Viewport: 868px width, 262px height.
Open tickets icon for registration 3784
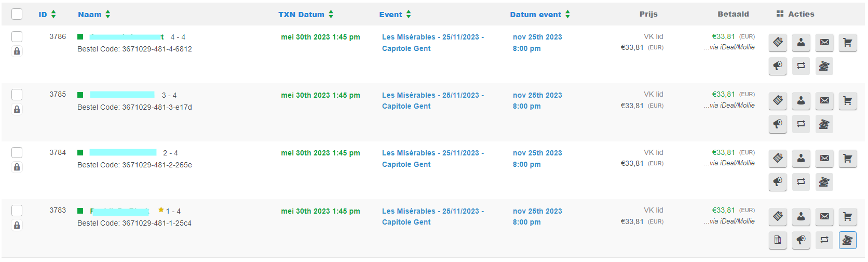pyautogui.click(x=824, y=182)
